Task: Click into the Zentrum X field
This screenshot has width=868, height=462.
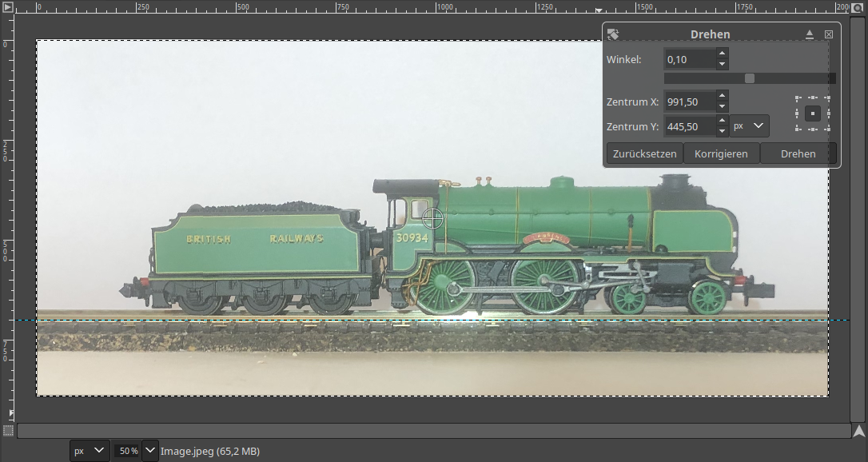Action: (x=690, y=102)
